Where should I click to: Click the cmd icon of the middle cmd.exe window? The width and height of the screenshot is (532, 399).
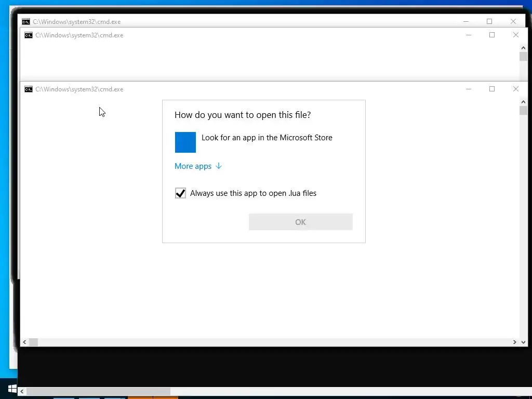pyautogui.click(x=29, y=35)
